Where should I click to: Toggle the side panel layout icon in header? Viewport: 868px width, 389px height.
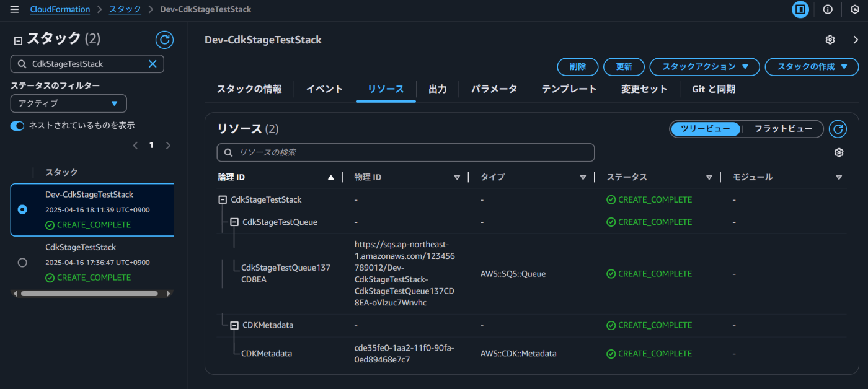[x=800, y=9]
